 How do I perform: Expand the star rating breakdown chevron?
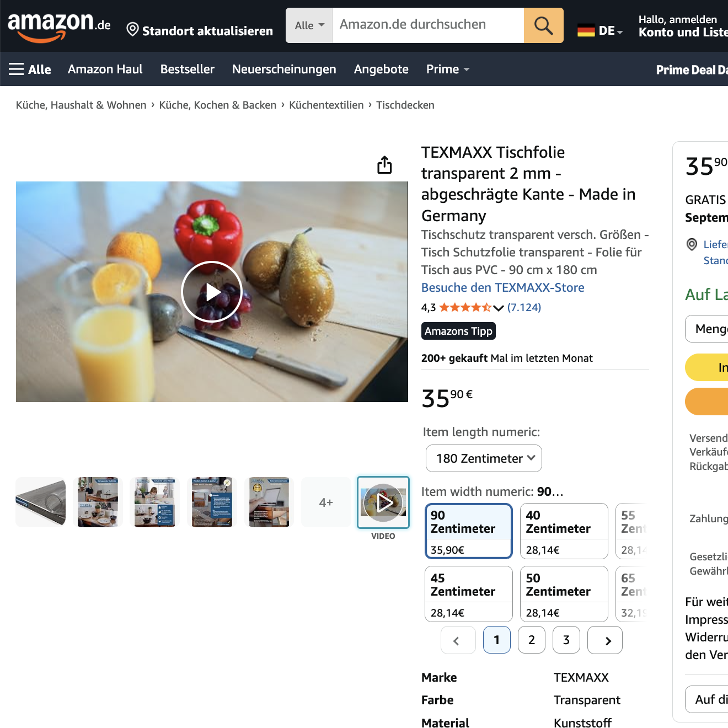[499, 308]
